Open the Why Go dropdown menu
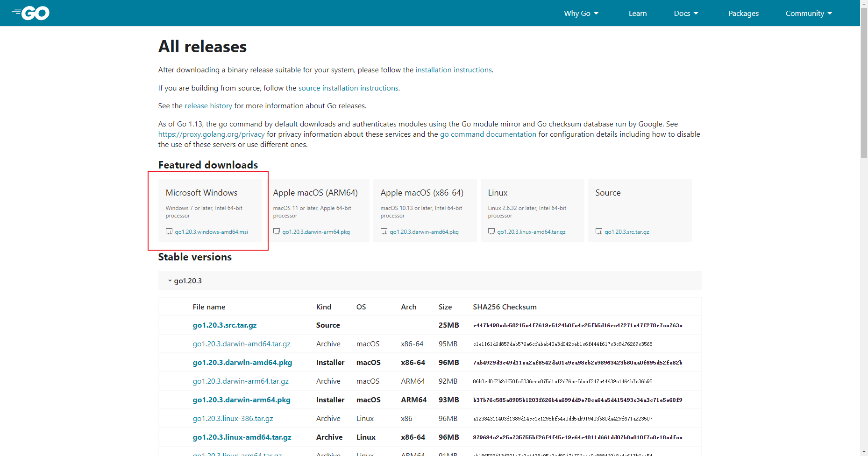 coord(581,13)
